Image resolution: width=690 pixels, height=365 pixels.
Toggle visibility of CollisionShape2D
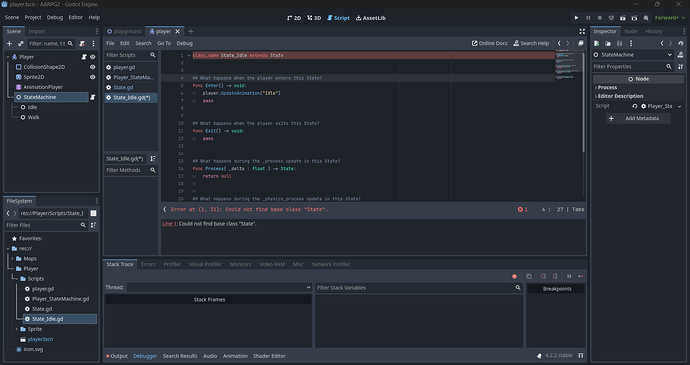(92, 67)
